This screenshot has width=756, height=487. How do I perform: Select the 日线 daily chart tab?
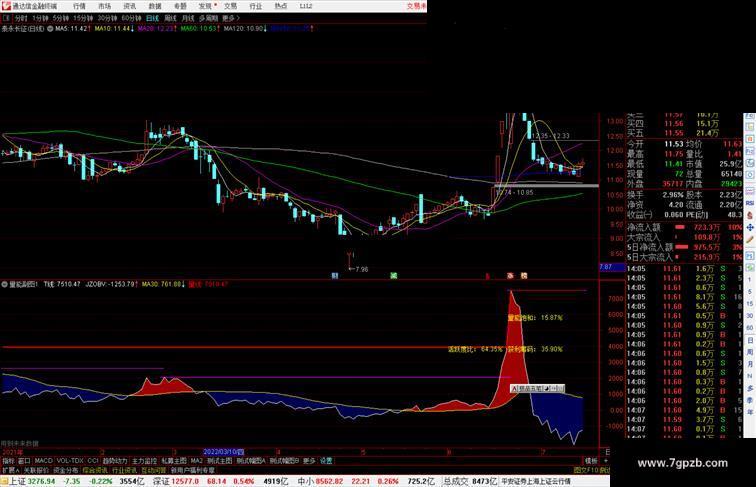pyautogui.click(x=152, y=18)
